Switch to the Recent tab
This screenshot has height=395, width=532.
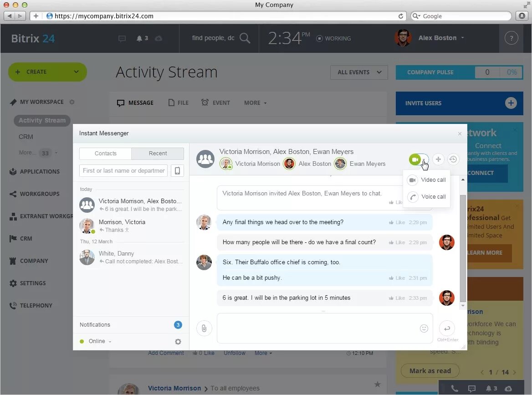point(158,154)
